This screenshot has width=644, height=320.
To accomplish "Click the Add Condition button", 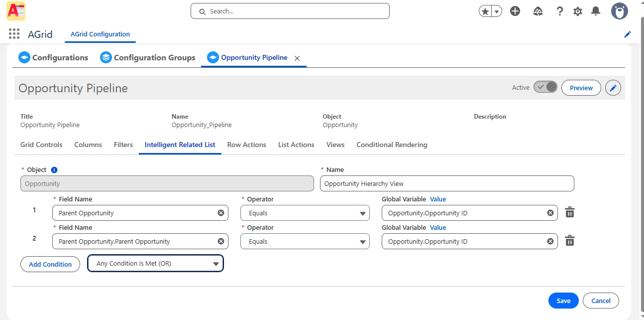I will point(50,264).
